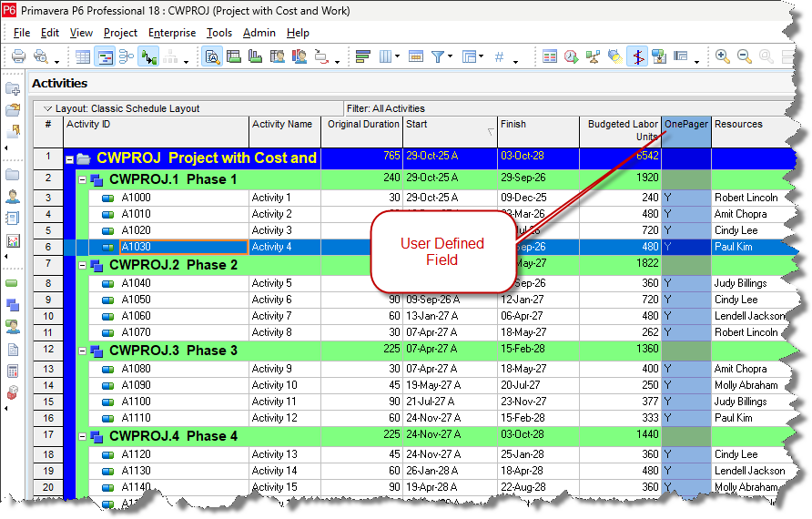Click the Zoom In magnifier icon
The image size is (812, 519).
pyautogui.click(x=723, y=56)
